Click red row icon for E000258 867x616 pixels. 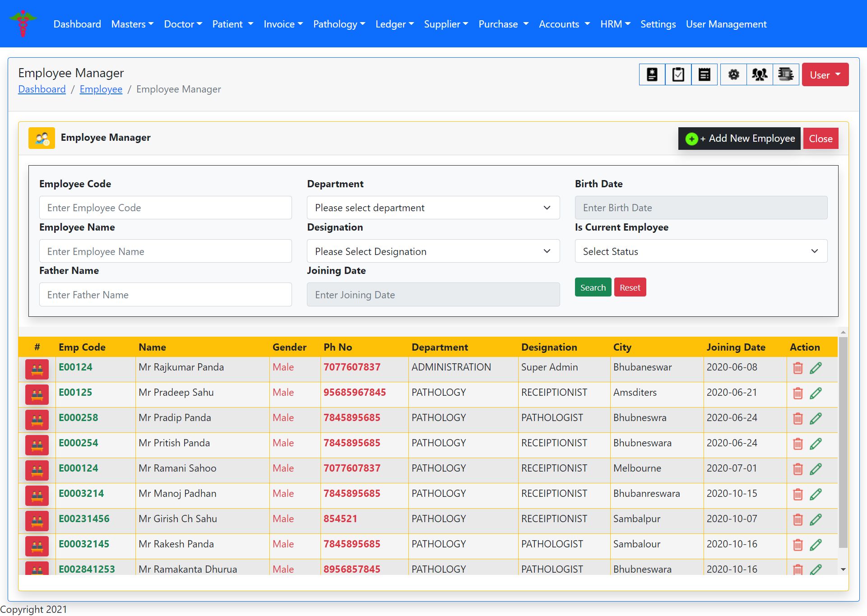(x=37, y=419)
